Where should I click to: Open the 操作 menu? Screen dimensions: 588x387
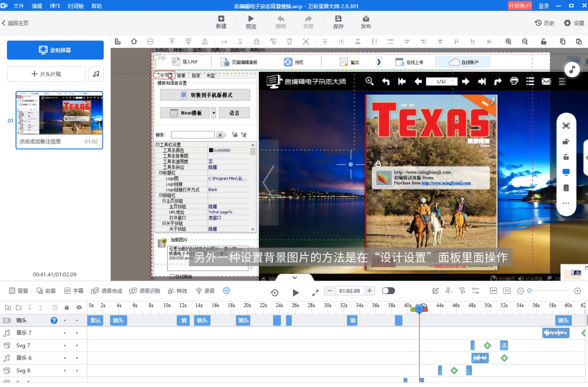(55, 6)
